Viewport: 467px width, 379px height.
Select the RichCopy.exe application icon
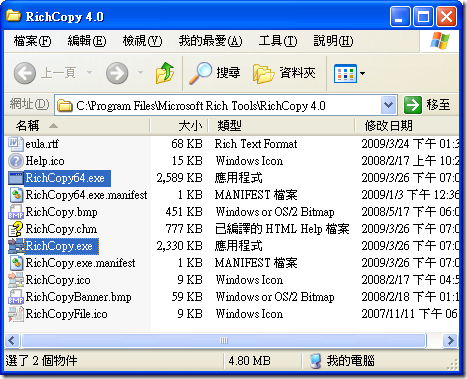click(16, 246)
